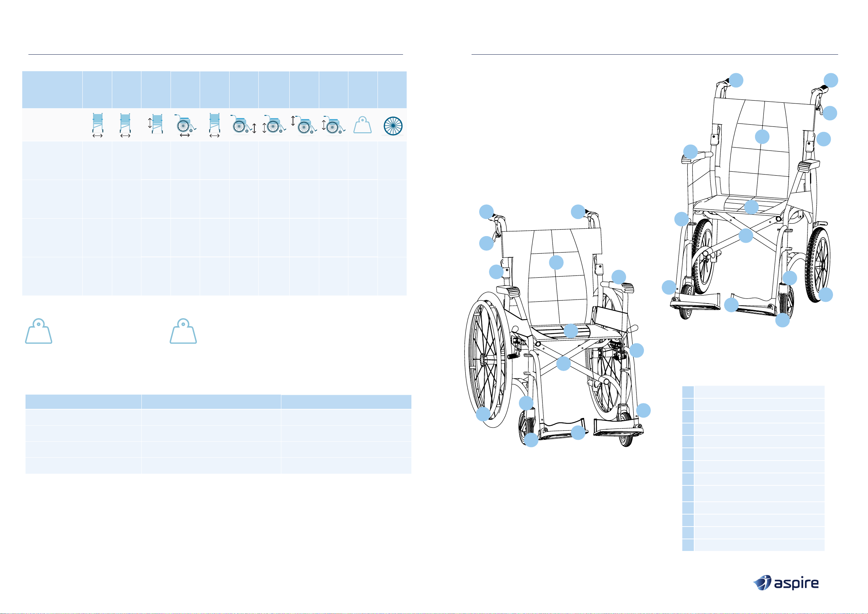Click the side-view wheelchair icon with arrow beside push handle
The width and height of the screenshot is (868, 614).
304,125
